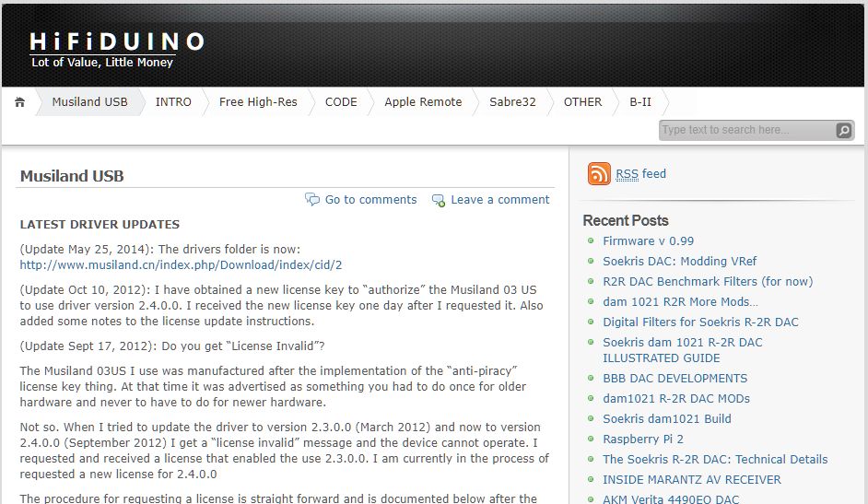This screenshot has height=504, width=868.
Task: Open the Musiland USB tab
Action: 89,102
